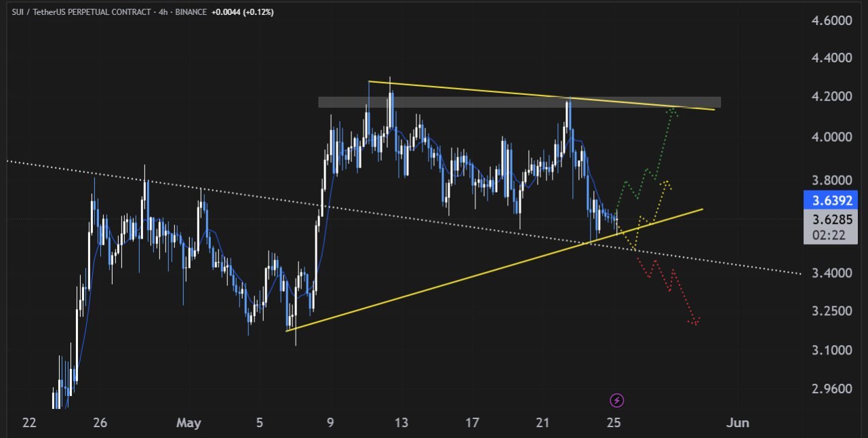
Task: Click the 17 date label on time axis
Action: coord(472,423)
